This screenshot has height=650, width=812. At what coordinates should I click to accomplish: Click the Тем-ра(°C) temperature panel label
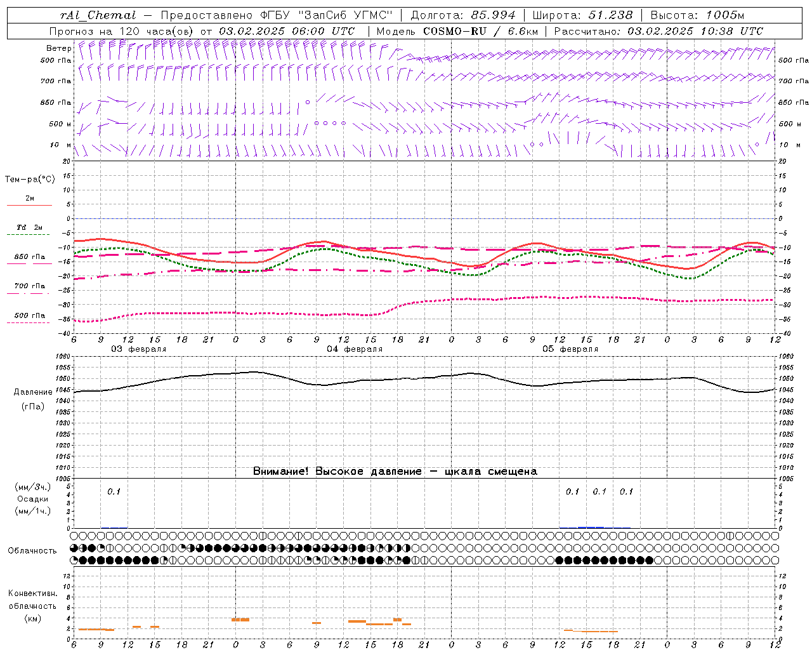[30, 180]
